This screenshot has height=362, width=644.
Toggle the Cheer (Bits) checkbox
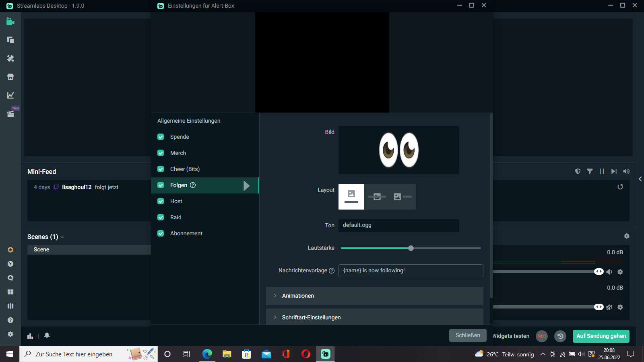161,169
